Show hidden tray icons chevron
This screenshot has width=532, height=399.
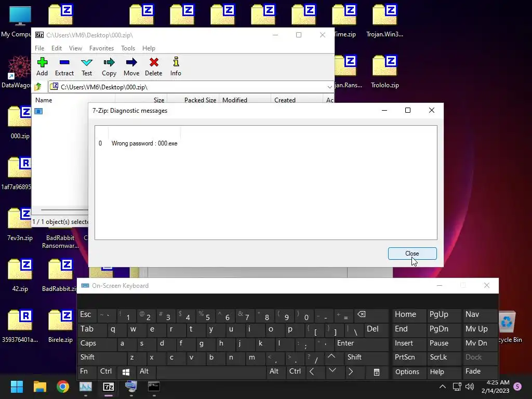coord(443,387)
